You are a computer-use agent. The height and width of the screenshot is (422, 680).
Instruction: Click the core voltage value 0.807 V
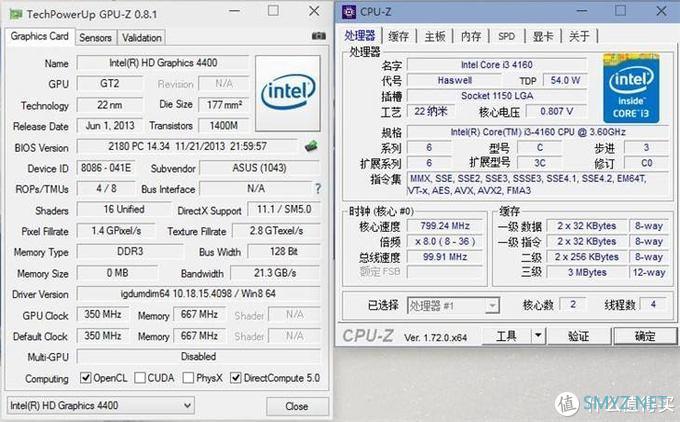coord(556,111)
